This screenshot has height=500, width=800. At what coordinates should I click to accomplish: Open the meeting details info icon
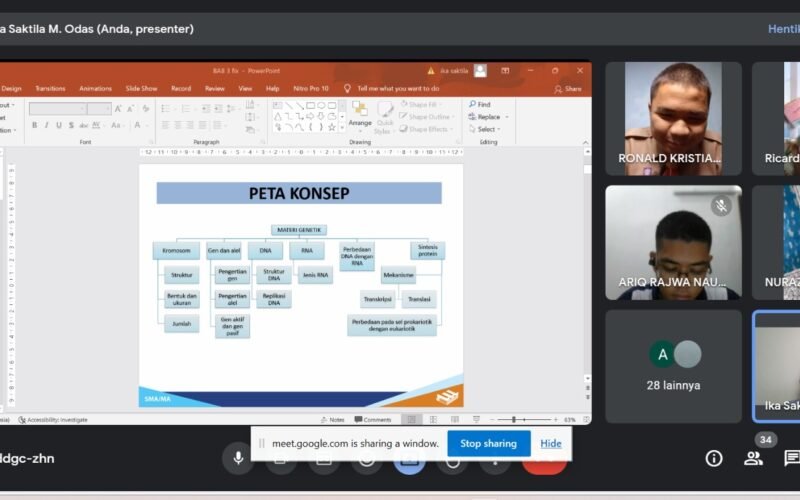(x=714, y=458)
